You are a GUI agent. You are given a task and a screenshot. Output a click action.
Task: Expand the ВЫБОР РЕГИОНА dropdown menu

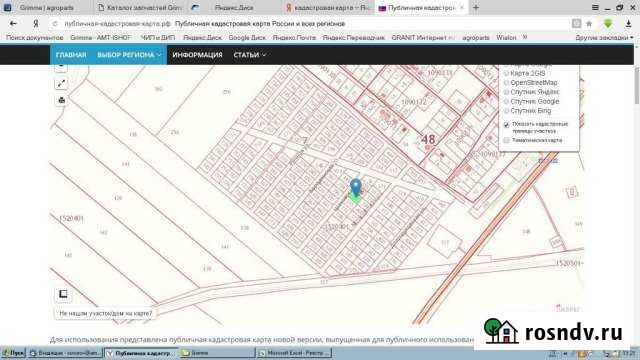click(129, 55)
